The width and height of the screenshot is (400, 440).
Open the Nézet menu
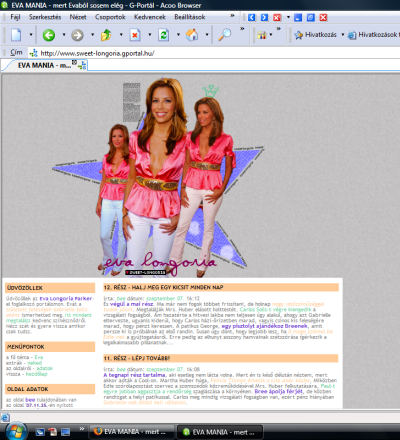78,17
